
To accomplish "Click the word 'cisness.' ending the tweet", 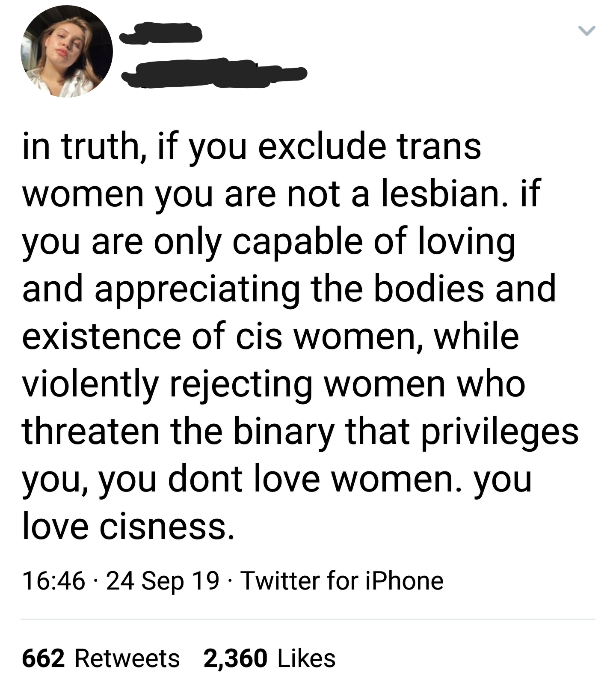I will pyautogui.click(x=167, y=527).
